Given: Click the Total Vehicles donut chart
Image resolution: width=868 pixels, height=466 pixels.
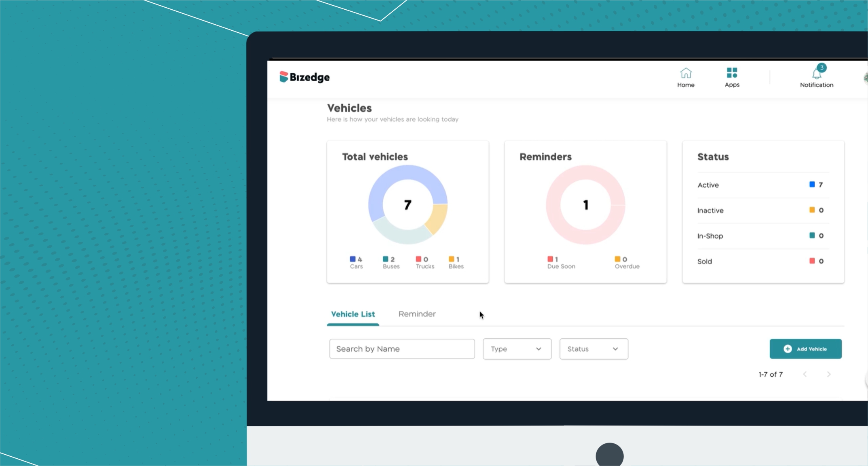Looking at the screenshot, I should click(408, 205).
